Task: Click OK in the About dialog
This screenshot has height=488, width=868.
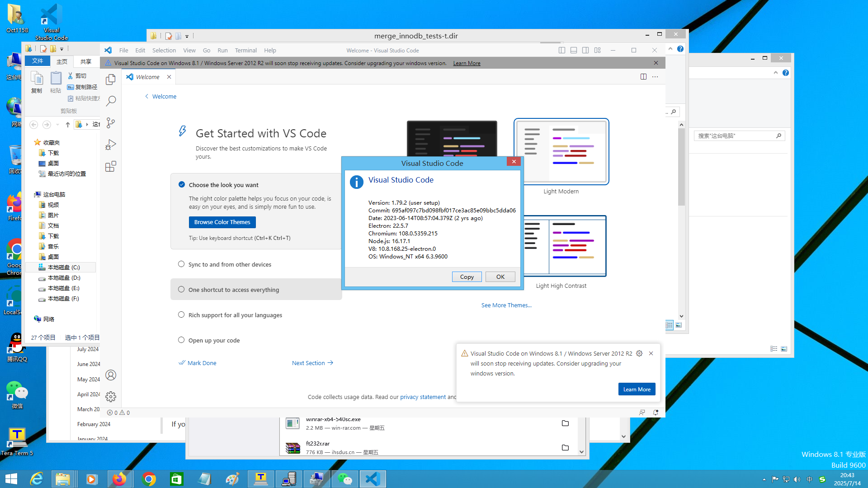Action: click(500, 277)
